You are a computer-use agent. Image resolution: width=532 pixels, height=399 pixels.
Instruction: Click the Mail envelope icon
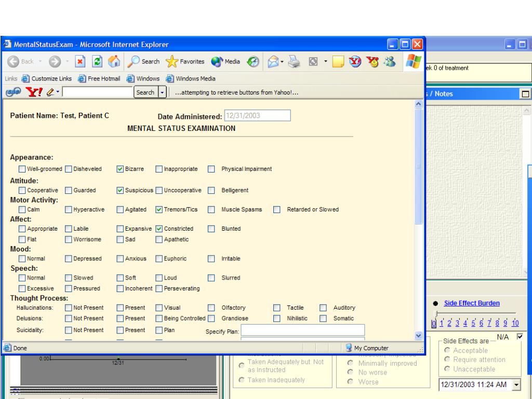pyautogui.click(x=273, y=62)
